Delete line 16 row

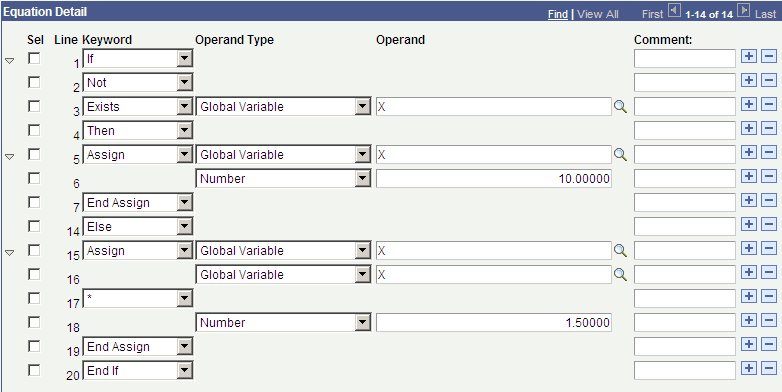tap(769, 272)
